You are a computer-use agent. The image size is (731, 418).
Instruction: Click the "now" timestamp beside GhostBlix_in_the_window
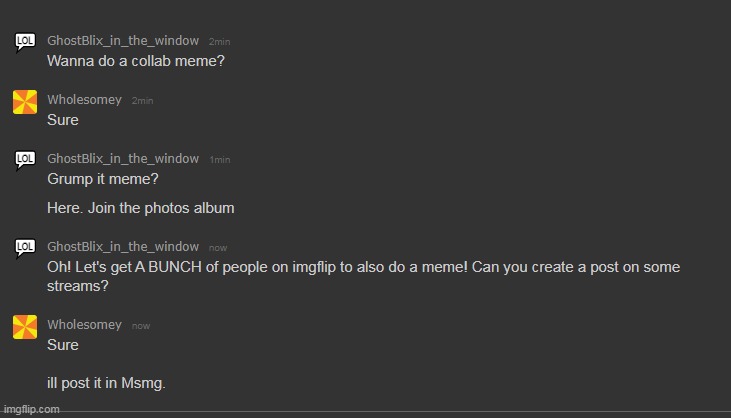[218, 248]
